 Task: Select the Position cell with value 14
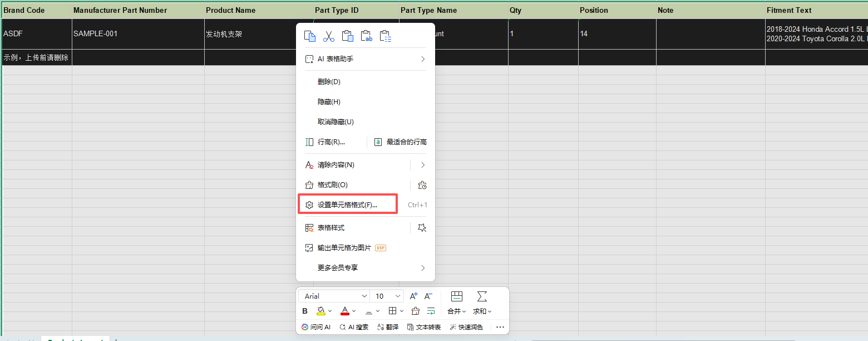[x=617, y=34]
